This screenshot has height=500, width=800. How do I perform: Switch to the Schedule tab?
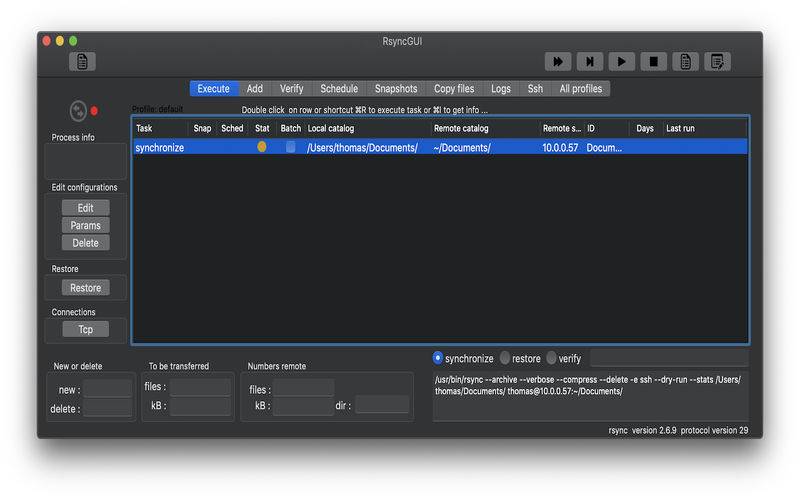tap(339, 89)
